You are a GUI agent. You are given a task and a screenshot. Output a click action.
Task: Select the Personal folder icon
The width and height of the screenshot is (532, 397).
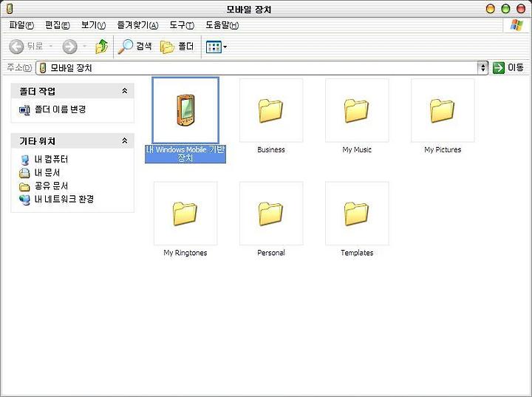coord(270,214)
